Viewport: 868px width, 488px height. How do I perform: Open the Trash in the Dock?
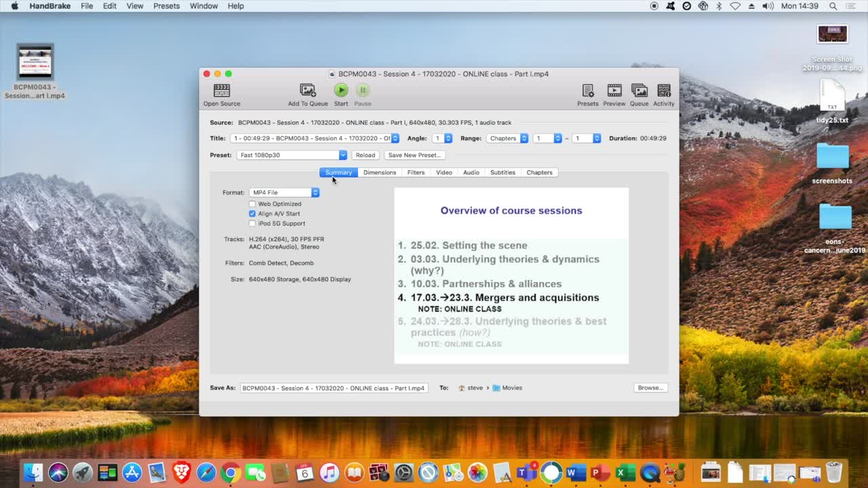pyautogui.click(x=834, y=472)
